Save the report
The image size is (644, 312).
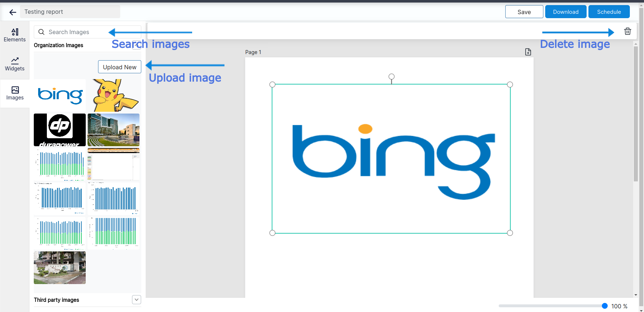click(x=524, y=12)
